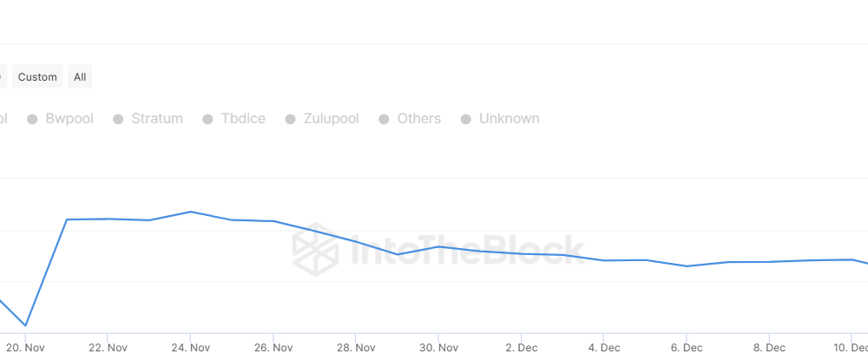This screenshot has height=360, width=868.
Task: Show the Bwpool legend label
Action: coord(69,118)
